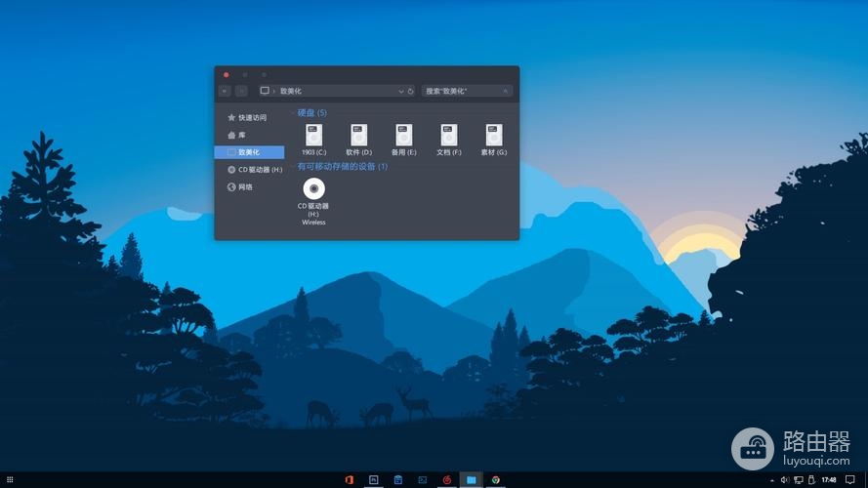Open the 软件 (D:) drive
The width and height of the screenshot is (868, 488).
pyautogui.click(x=358, y=137)
